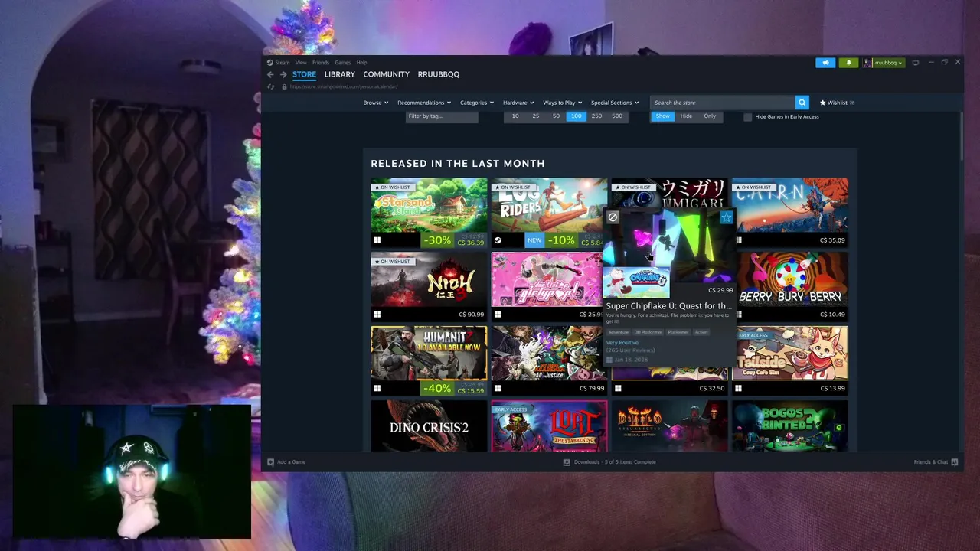The image size is (980, 551).
Task: Tick Hide Games in Early Access checkbox
Action: 748,117
